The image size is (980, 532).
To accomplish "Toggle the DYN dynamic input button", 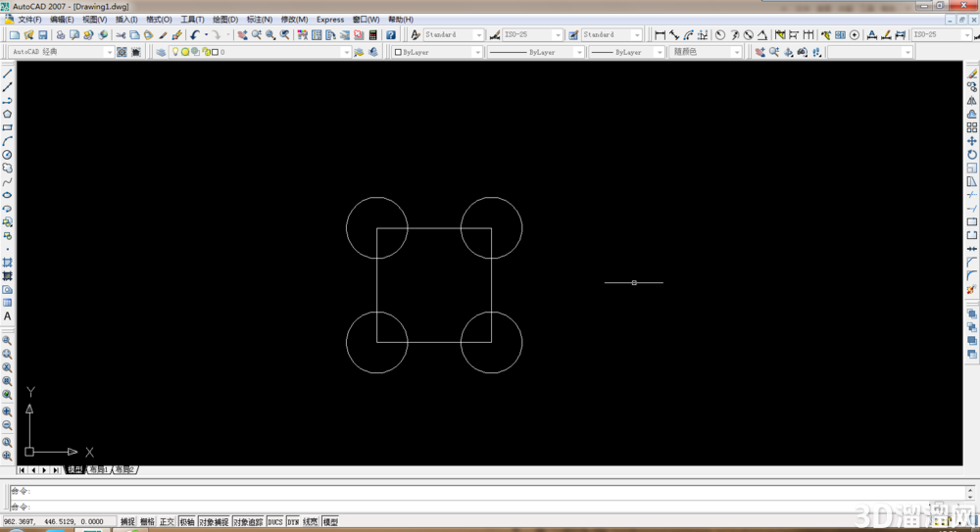I will pyautogui.click(x=292, y=521).
